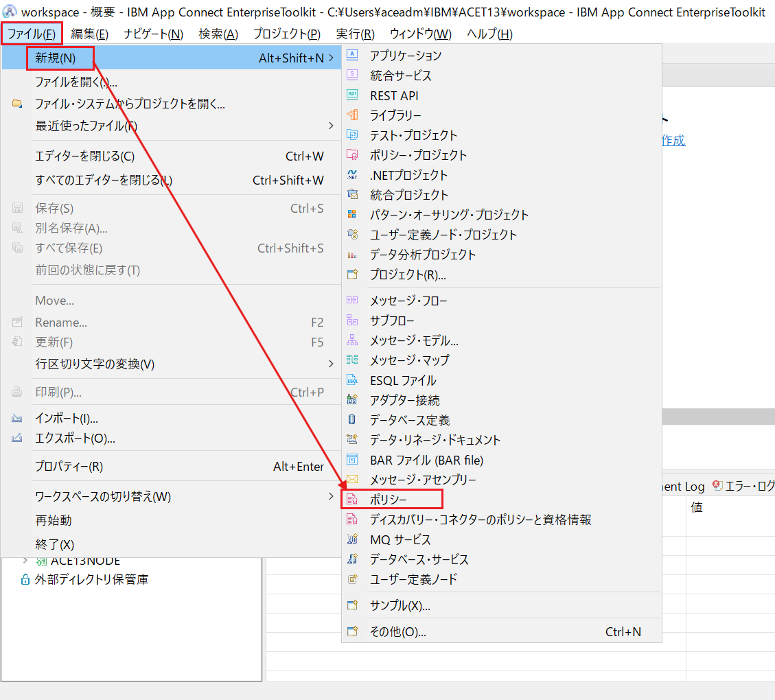
Task: Expand the 新規(N) submenu arrow
Action: pyautogui.click(x=331, y=58)
